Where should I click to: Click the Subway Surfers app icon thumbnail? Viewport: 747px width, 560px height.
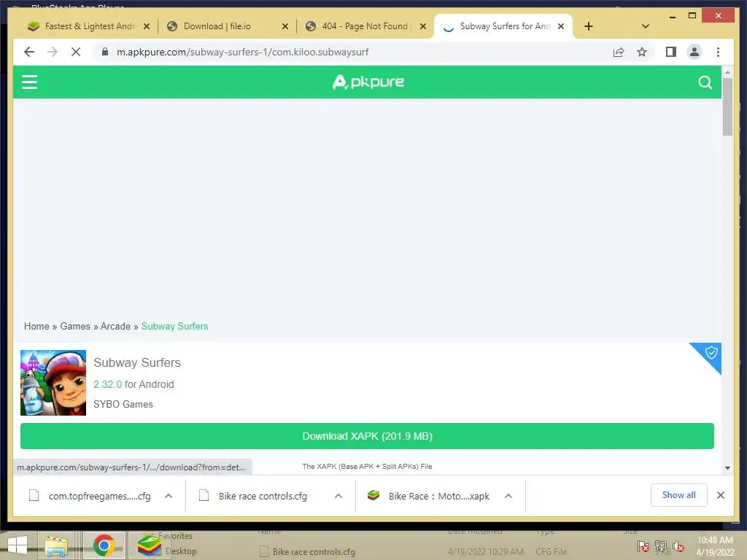tap(53, 383)
